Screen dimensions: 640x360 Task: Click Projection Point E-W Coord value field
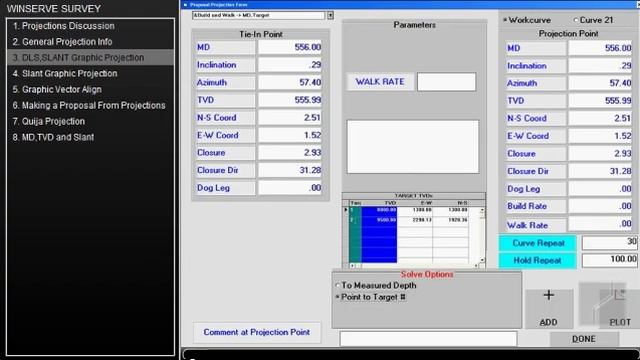(600, 136)
